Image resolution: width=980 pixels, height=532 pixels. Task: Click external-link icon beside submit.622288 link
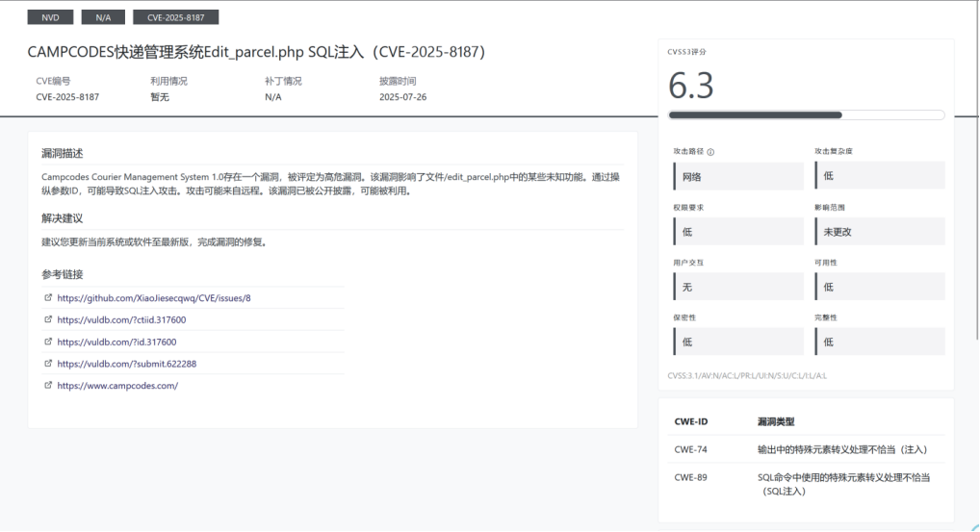48,364
